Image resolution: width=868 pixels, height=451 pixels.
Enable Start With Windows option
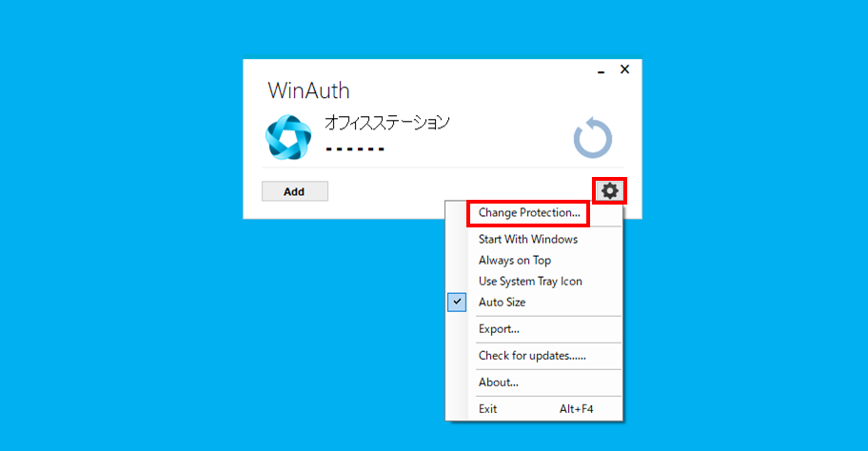[x=534, y=239]
